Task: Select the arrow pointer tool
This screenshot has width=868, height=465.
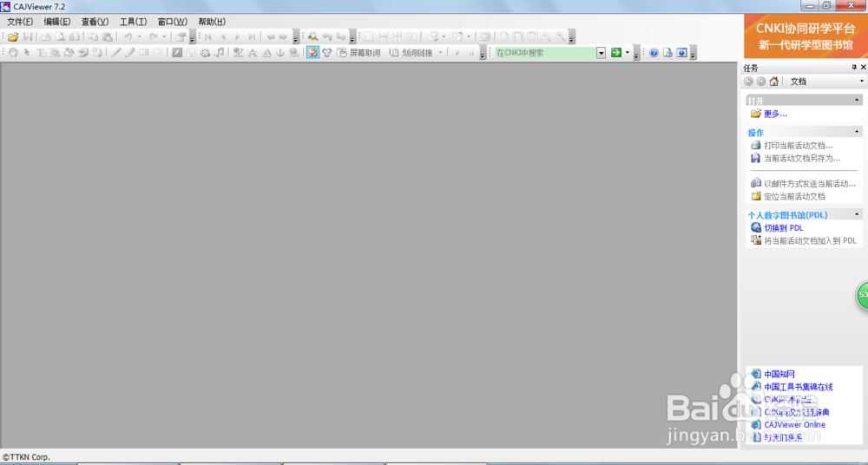Action: 27,53
